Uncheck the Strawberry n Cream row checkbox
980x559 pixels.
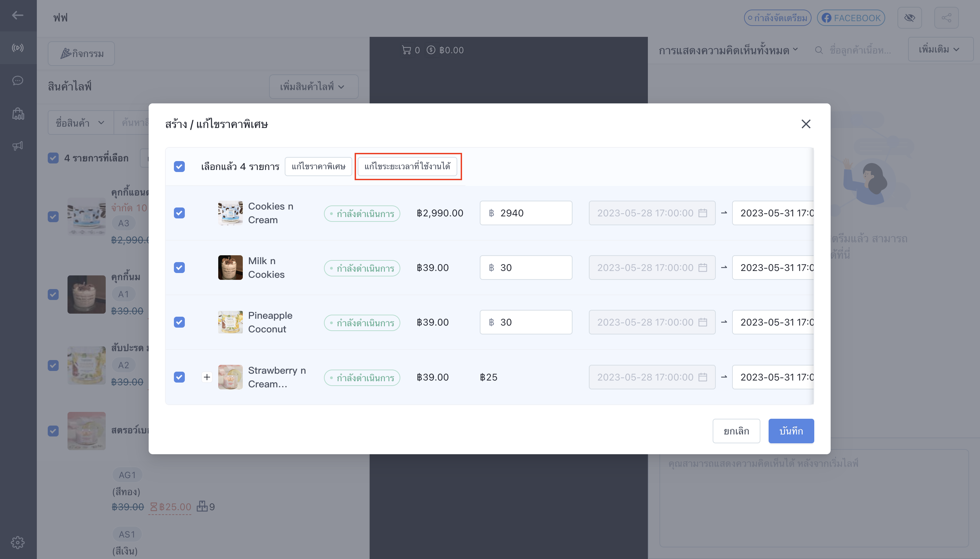(179, 377)
